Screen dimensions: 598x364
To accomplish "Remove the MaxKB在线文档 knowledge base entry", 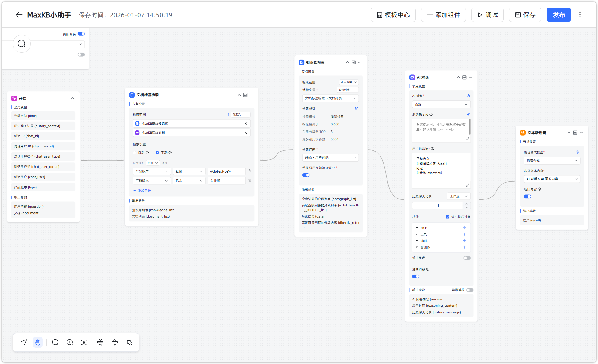I will click(x=246, y=133).
